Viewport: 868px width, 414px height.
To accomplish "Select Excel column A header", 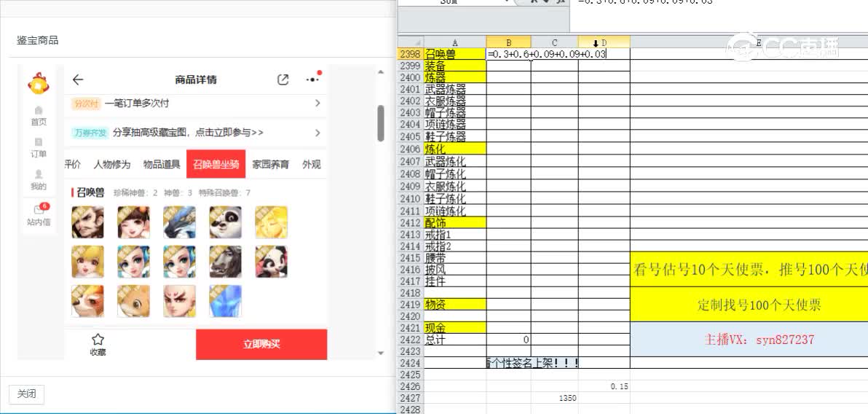I will pos(455,42).
